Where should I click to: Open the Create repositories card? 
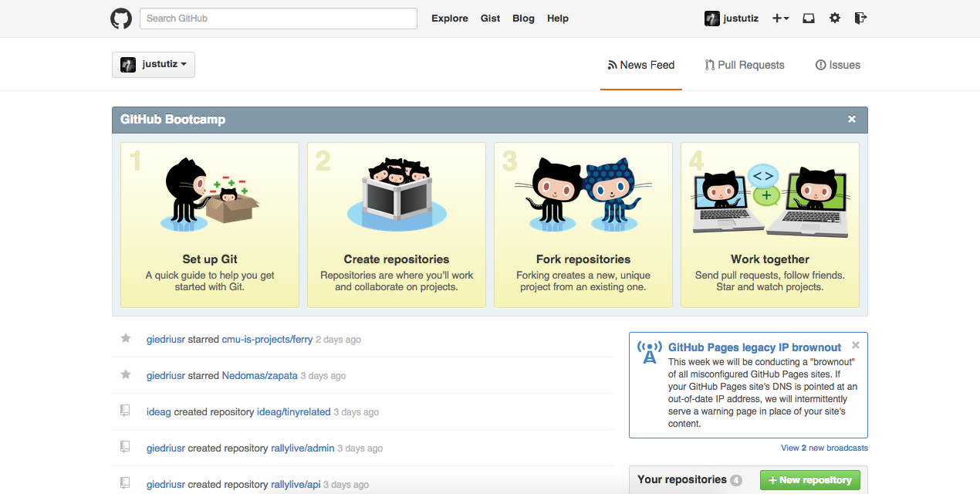[397, 225]
